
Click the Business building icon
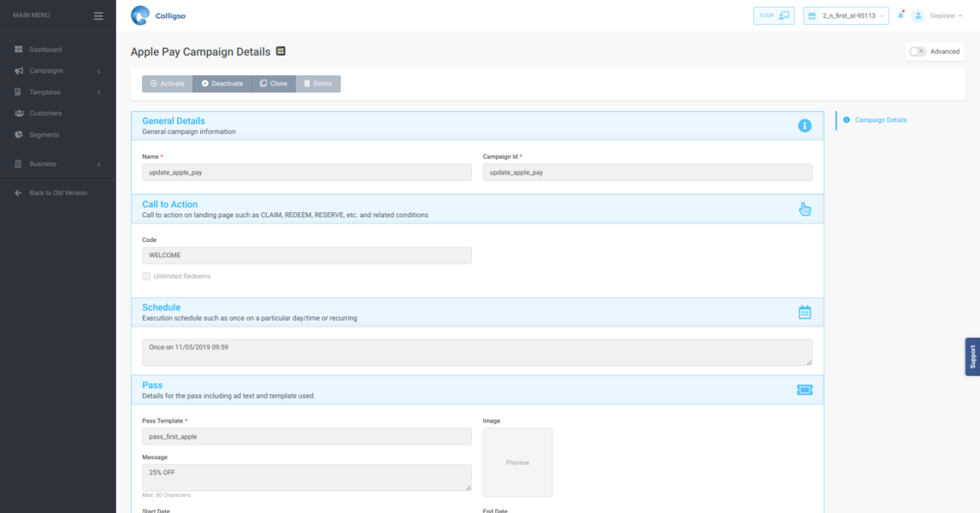(x=17, y=163)
